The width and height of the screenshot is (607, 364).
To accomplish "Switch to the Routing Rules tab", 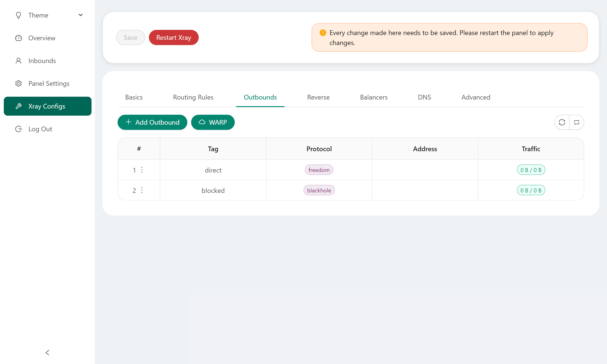I will tap(193, 97).
